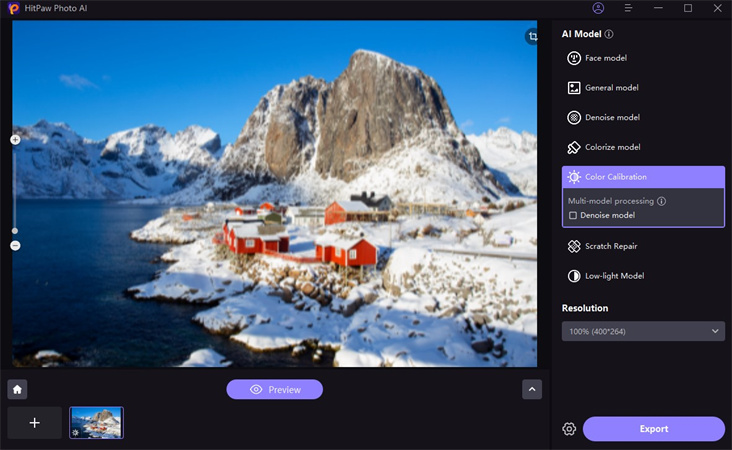Choose Colorize model label
This screenshot has height=450, width=732.
[x=612, y=148]
